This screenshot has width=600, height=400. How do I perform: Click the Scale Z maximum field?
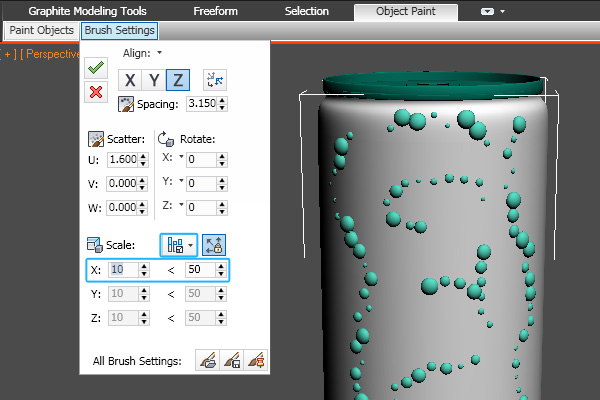(x=201, y=318)
